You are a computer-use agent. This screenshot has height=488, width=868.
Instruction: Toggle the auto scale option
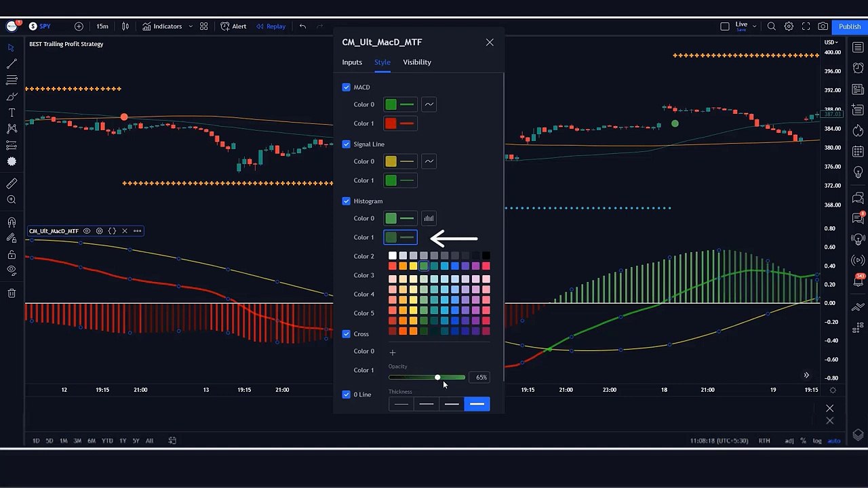pyautogui.click(x=834, y=441)
